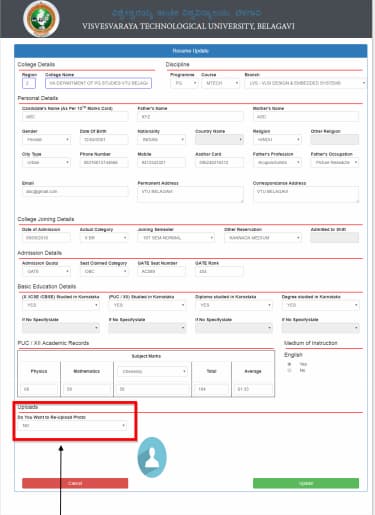
Task: Open the specify-state dropdown below Degree studied
Action: (321, 328)
